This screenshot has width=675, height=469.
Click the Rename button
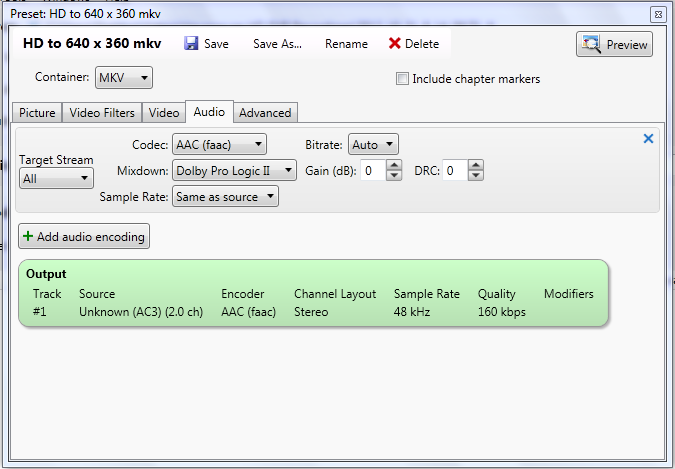click(x=346, y=44)
